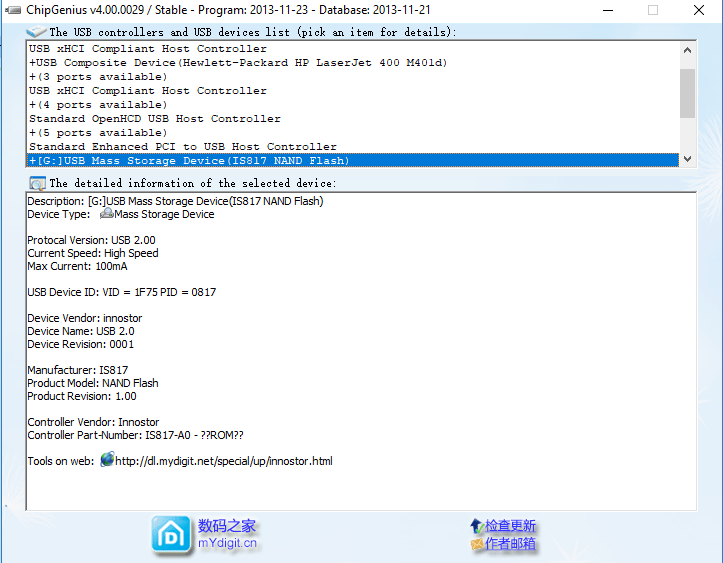The height and width of the screenshot is (563, 723).
Task: Select the [G:]USB Mass Storage Device row
Action: click(352, 160)
